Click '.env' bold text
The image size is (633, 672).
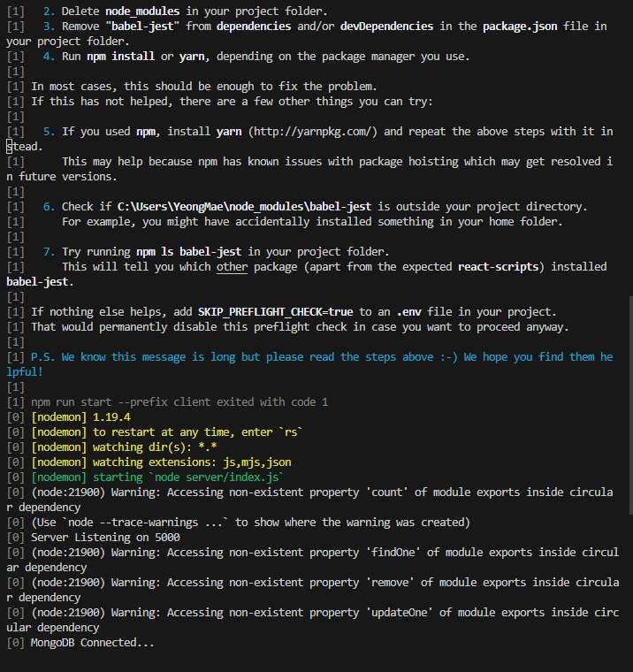(408, 312)
